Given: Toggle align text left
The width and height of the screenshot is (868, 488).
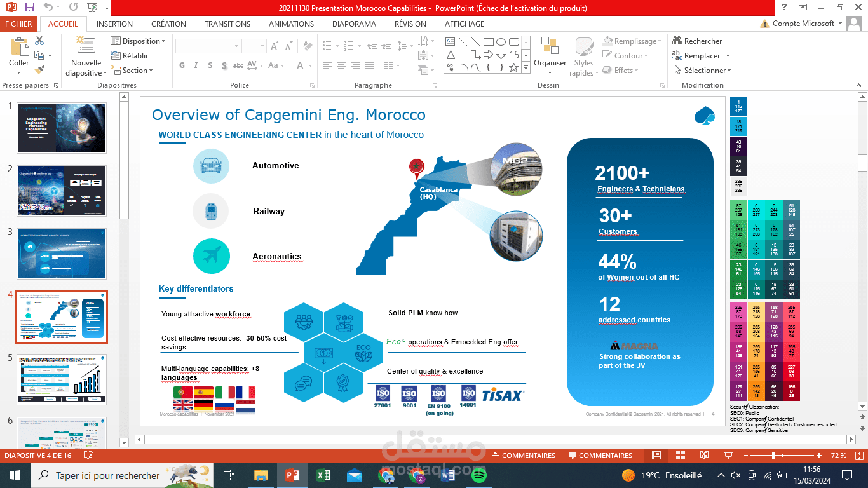Looking at the screenshot, I should (327, 65).
